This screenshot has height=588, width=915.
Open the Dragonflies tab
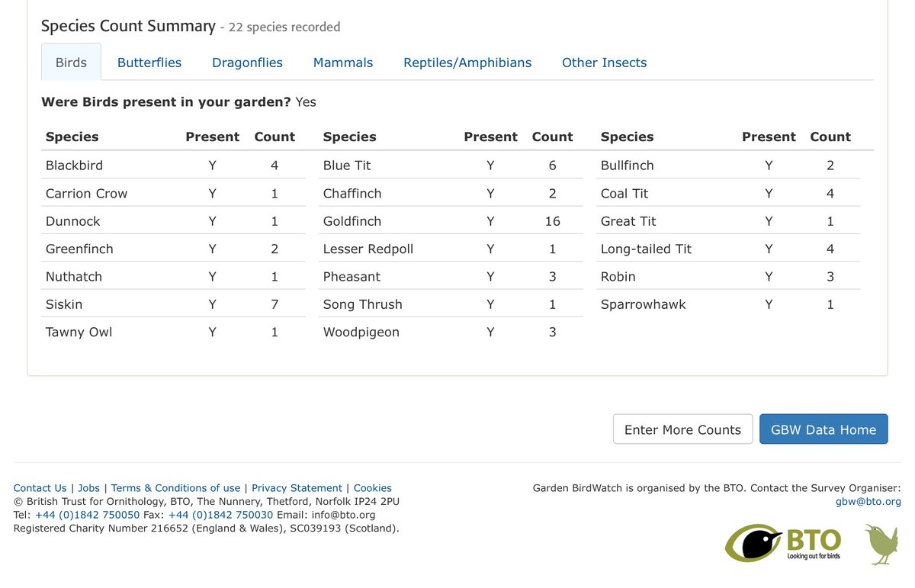coord(247,63)
